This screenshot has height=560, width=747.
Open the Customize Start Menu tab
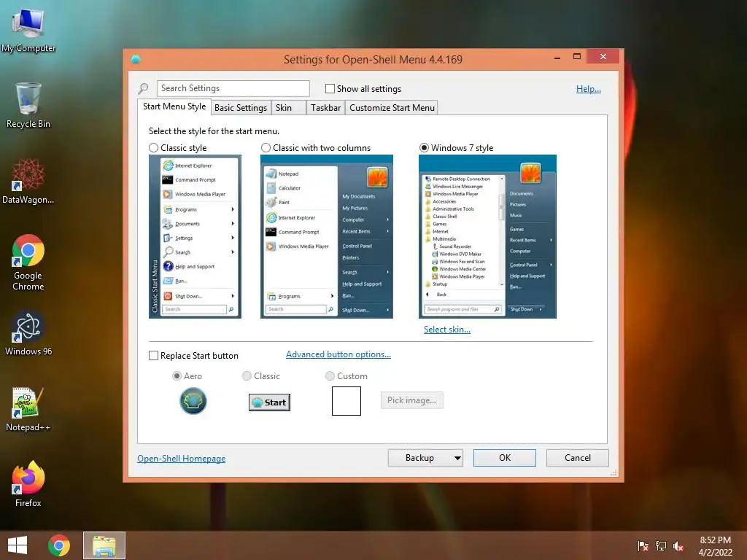[392, 108]
